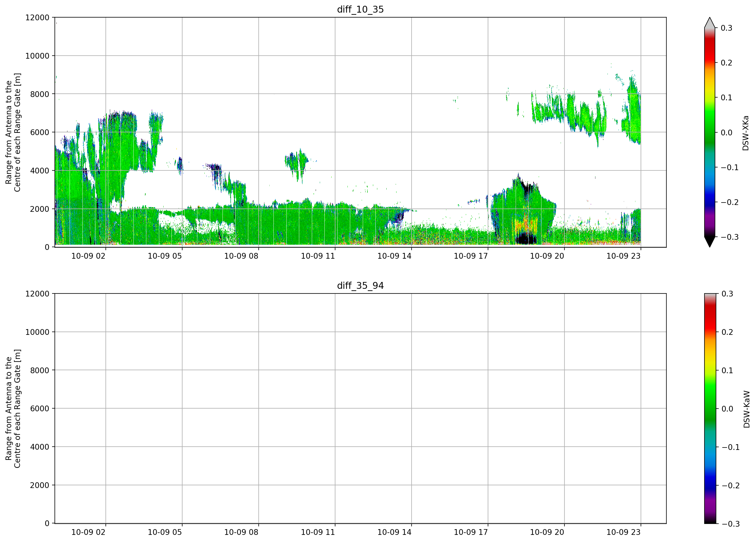Click the diff_35_94 plot title

point(360,286)
